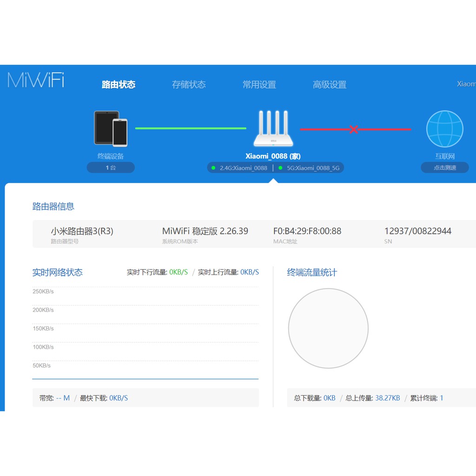Click the 总下载量 0KB value
The image size is (476, 476).
coord(330,398)
